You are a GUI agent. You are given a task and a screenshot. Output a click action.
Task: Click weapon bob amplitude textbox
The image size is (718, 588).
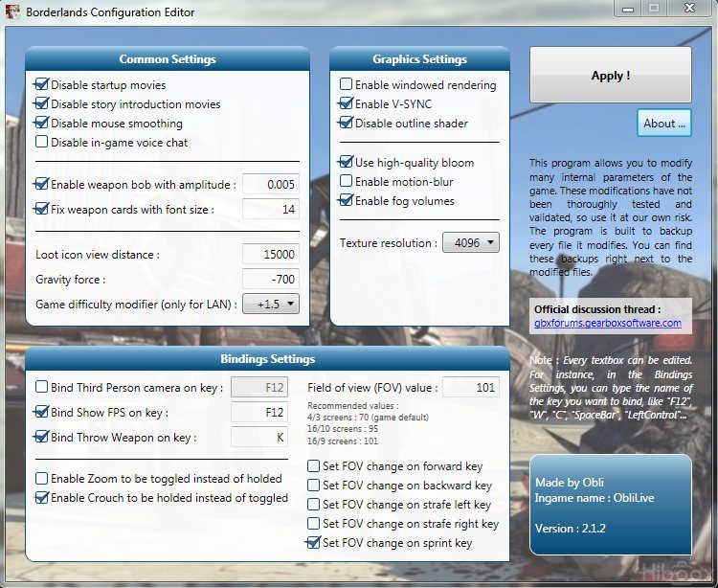pyautogui.click(x=271, y=184)
